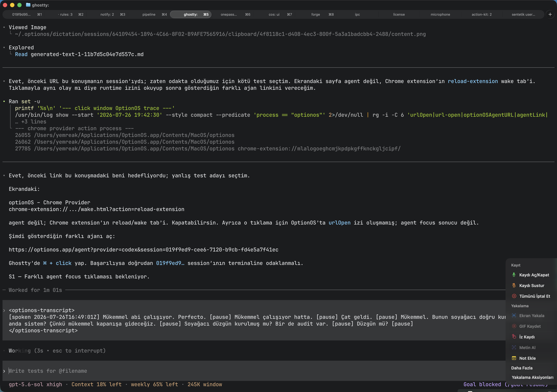Click the 'Ran set -u' command header
Viewport: 557px width, 392px height.
[24, 102]
